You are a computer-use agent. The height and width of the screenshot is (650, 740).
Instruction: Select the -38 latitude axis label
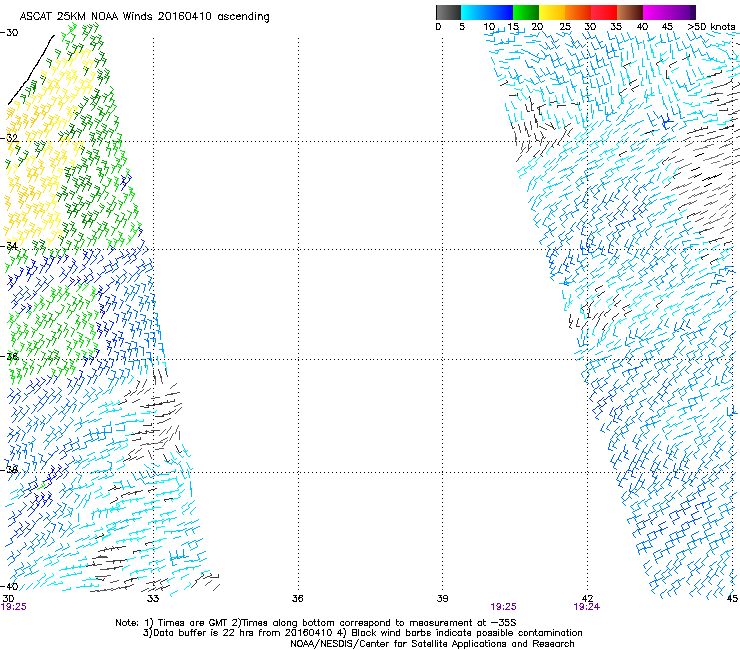coord(9,470)
